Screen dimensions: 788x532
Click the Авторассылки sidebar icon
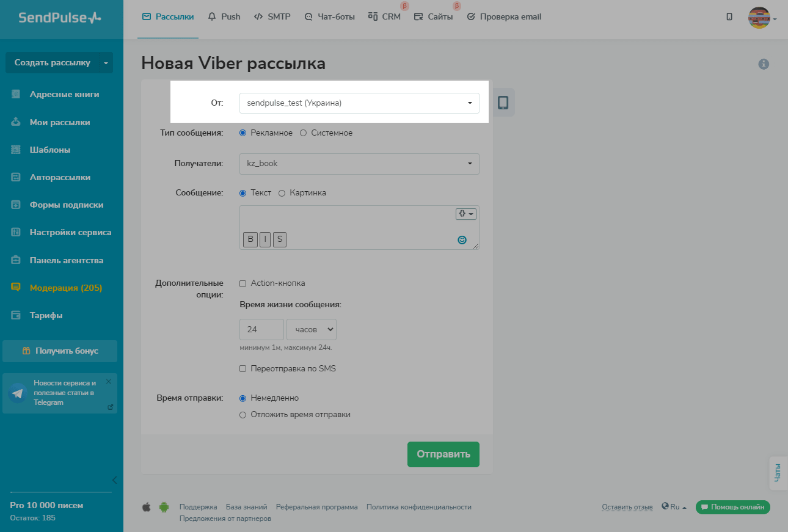[16, 177]
